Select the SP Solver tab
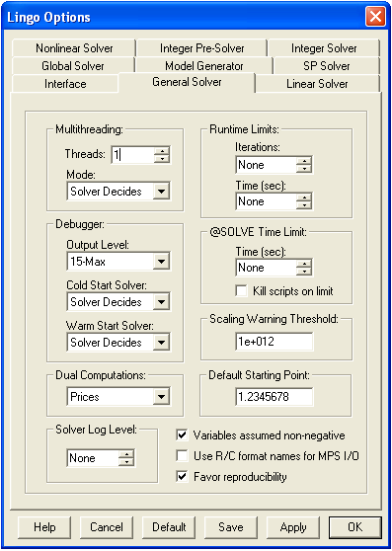The height and width of the screenshot is (551, 392). 326,66
